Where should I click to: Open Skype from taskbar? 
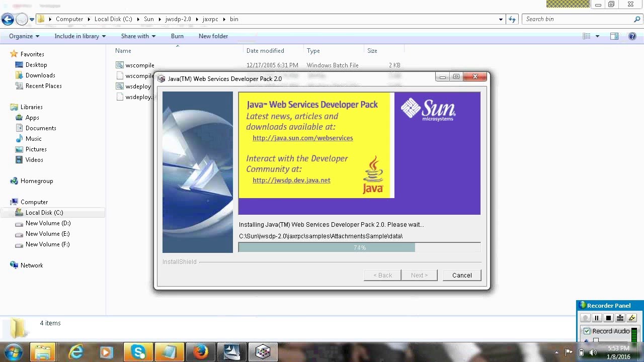point(138,352)
